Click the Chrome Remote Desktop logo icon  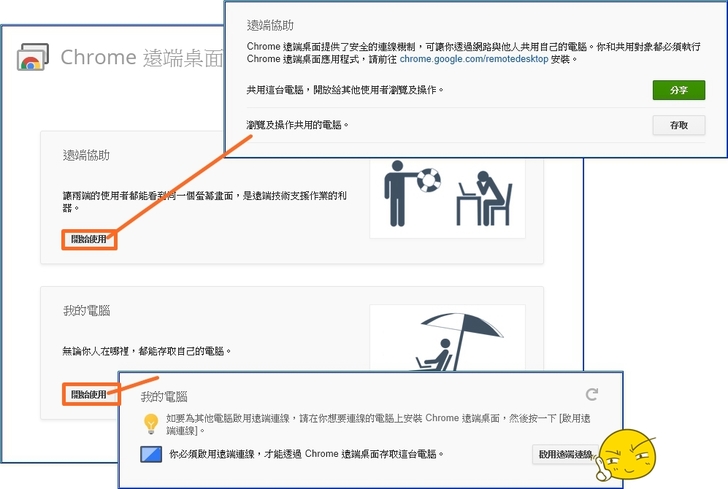[32, 57]
